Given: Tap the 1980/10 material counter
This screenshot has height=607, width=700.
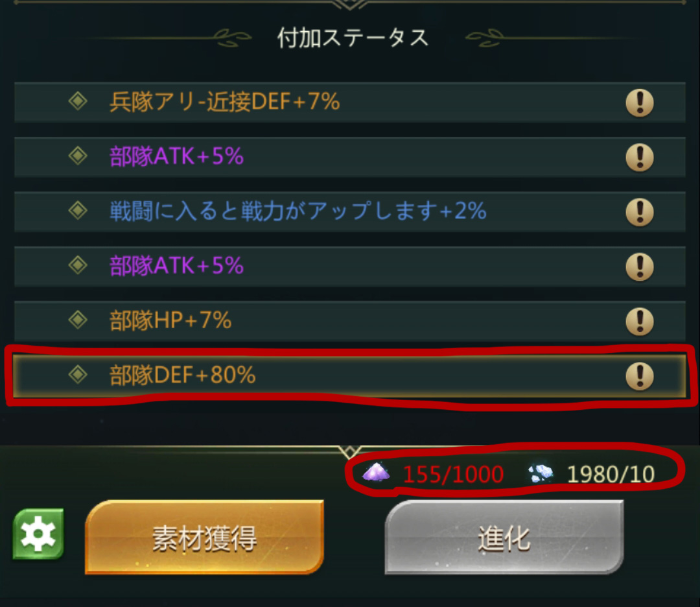Looking at the screenshot, I should tap(611, 474).
